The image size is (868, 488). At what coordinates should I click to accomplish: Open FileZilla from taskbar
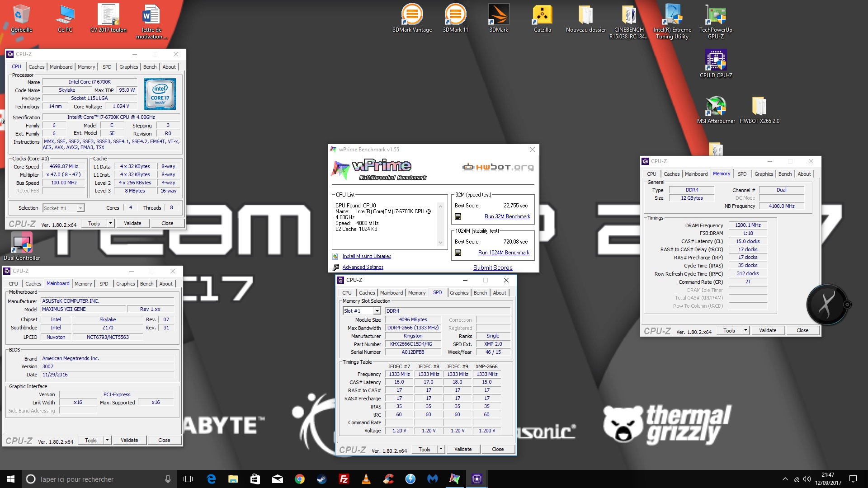coord(344,479)
